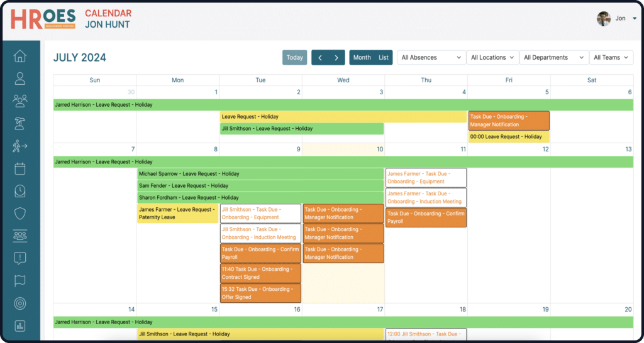Open the clock timesheet icon
The height and width of the screenshot is (343, 644).
20,191
